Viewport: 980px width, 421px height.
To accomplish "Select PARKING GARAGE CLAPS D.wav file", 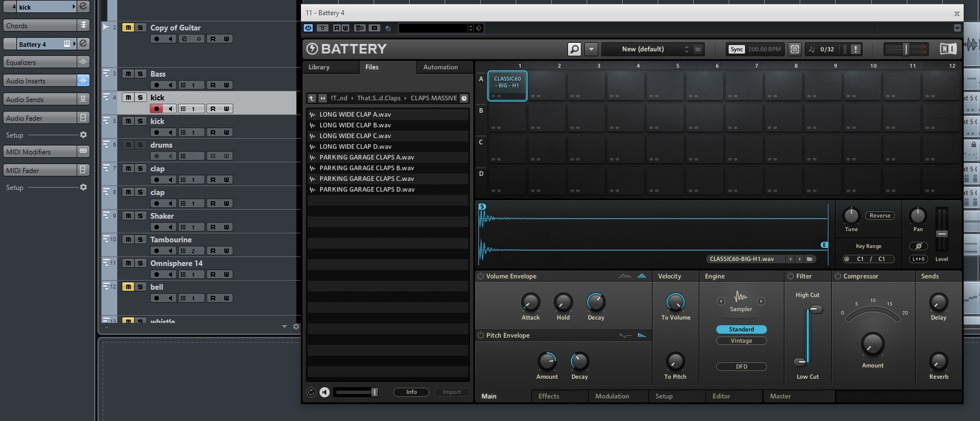I will point(388,189).
